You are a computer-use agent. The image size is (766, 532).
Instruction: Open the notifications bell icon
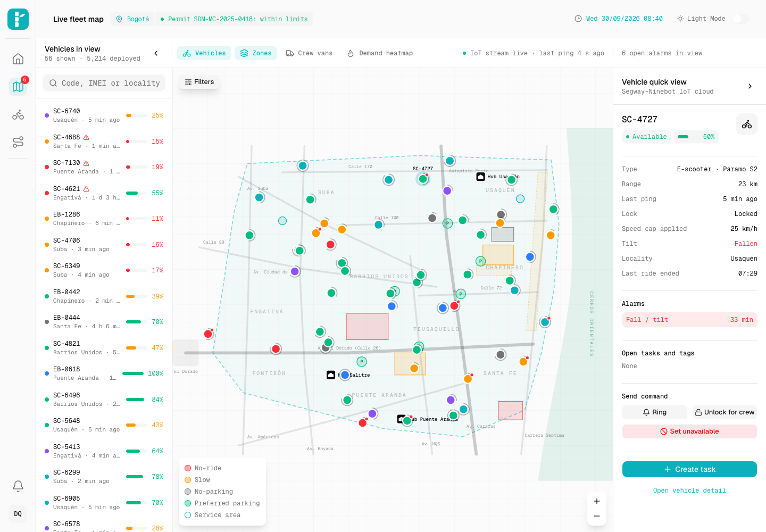pyautogui.click(x=18, y=486)
